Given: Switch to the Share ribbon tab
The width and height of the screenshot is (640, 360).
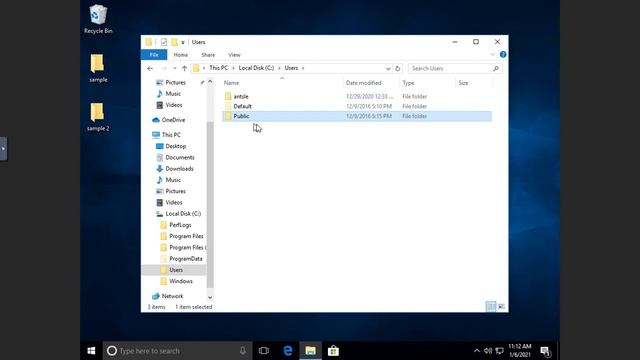Looking at the screenshot, I should coord(208,55).
